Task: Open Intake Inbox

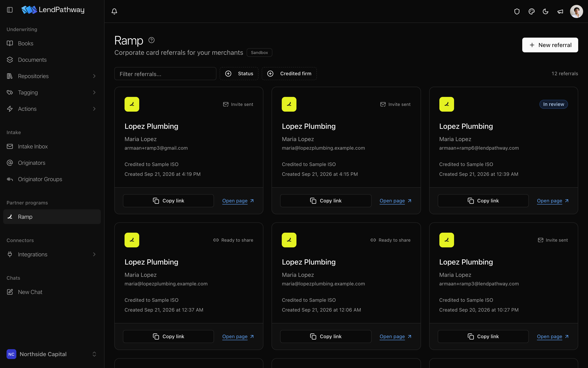Action: point(52,147)
